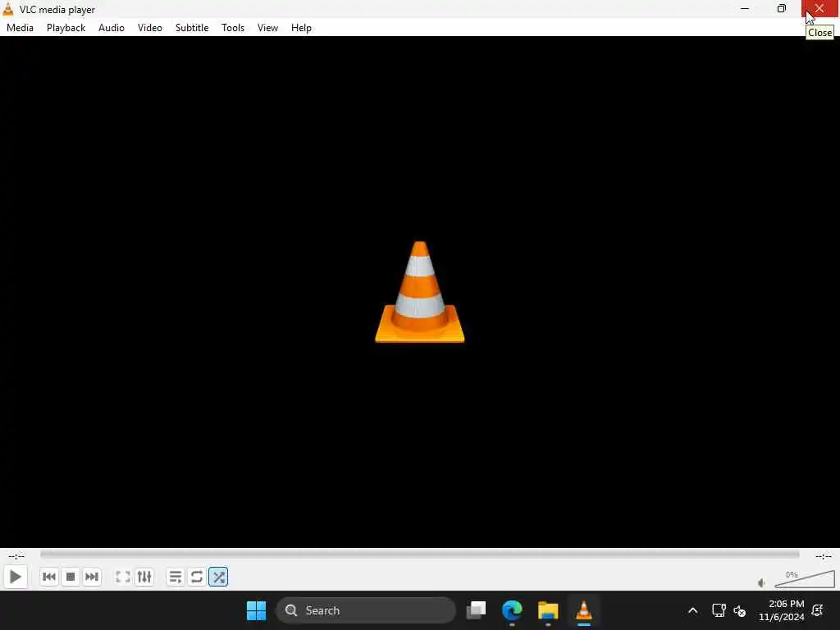Open the Windows Start menu
This screenshot has width=840, height=630.
[x=256, y=610]
